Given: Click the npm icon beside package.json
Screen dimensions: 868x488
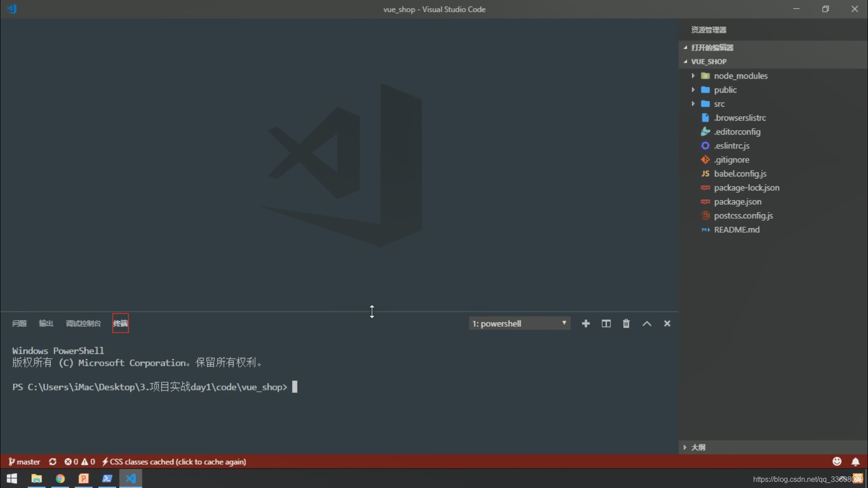Looking at the screenshot, I should click(705, 202).
